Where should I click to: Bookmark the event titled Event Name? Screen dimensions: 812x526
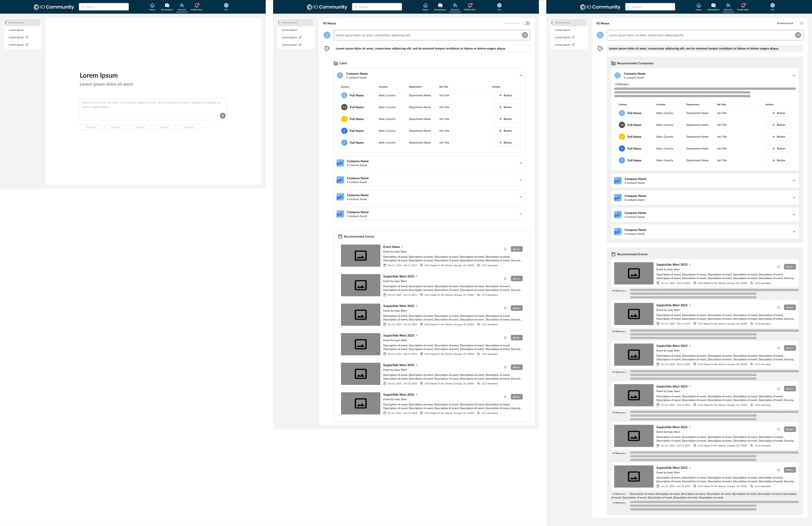(505, 249)
